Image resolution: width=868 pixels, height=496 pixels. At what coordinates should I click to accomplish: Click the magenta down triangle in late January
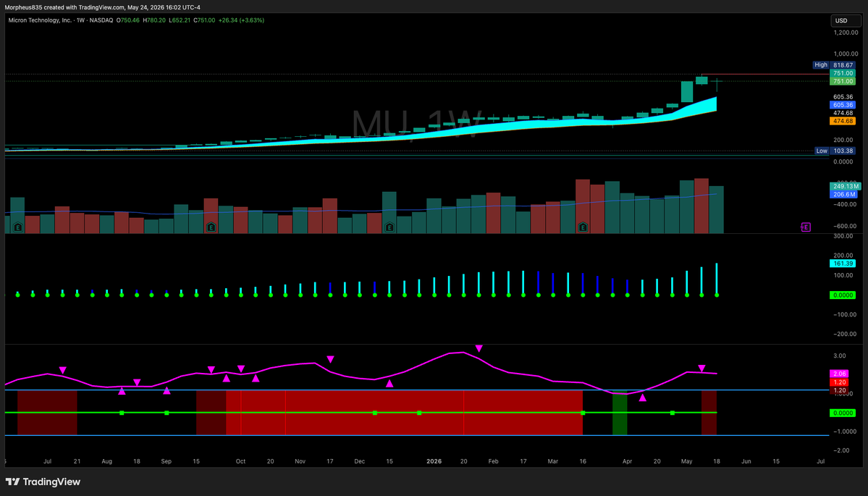coord(479,348)
